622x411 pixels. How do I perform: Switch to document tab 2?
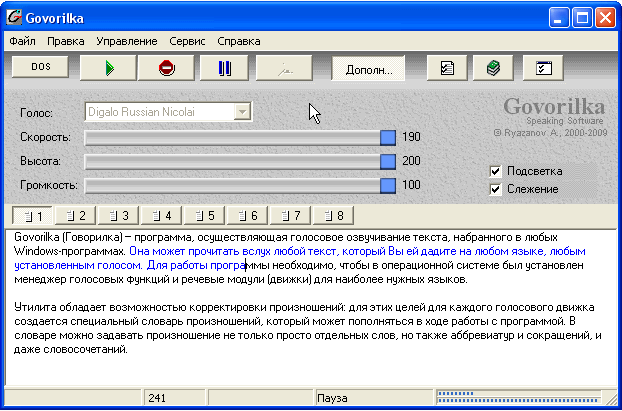coord(75,216)
